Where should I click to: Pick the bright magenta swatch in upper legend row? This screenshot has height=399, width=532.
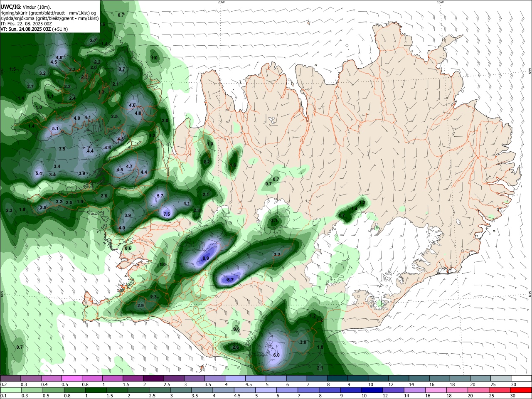coord(71,379)
